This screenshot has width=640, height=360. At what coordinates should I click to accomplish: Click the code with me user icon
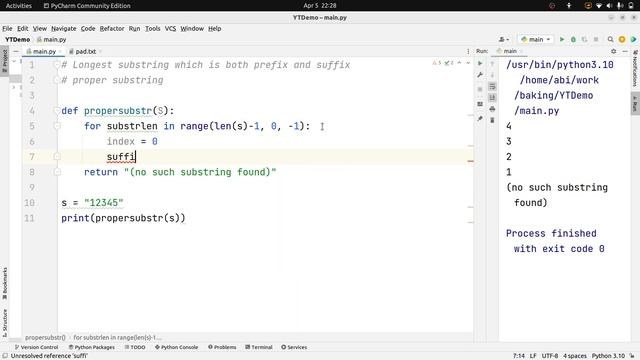(504, 39)
